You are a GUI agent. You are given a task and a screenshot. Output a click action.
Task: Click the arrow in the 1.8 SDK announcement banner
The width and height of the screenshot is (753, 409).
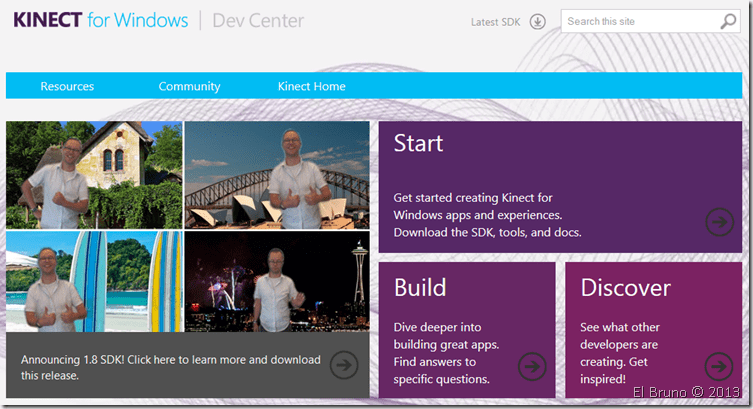[344, 366]
